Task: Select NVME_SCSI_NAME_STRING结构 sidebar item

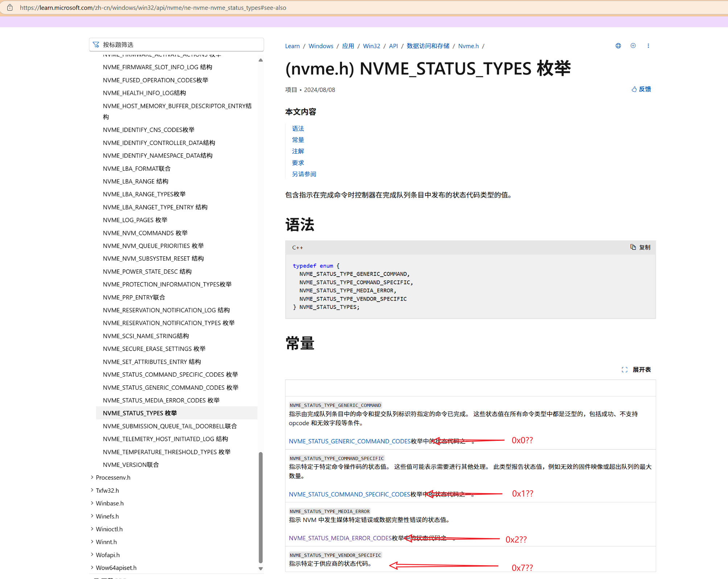Action: coord(146,336)
